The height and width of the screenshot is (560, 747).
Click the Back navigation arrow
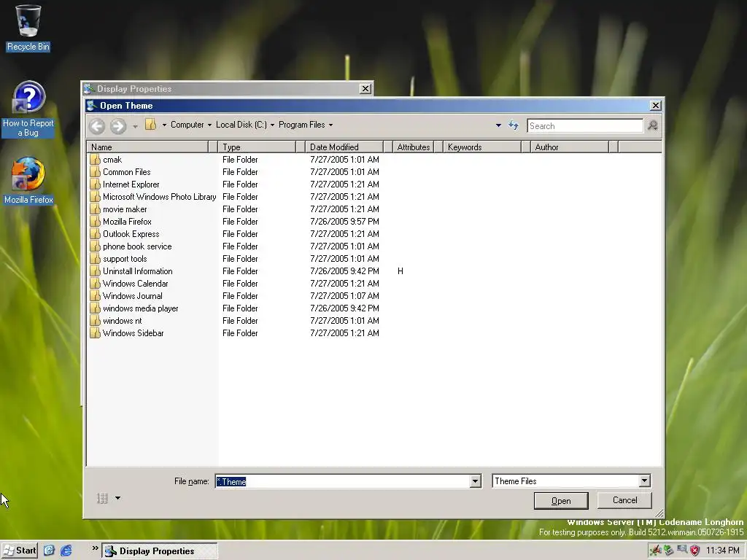tap(97, 125)
